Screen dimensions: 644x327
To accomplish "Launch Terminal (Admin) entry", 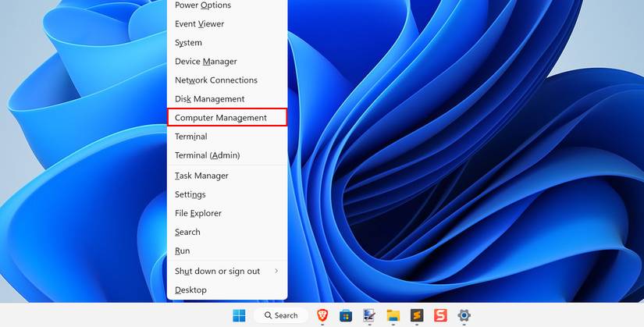I will [227, 155].
